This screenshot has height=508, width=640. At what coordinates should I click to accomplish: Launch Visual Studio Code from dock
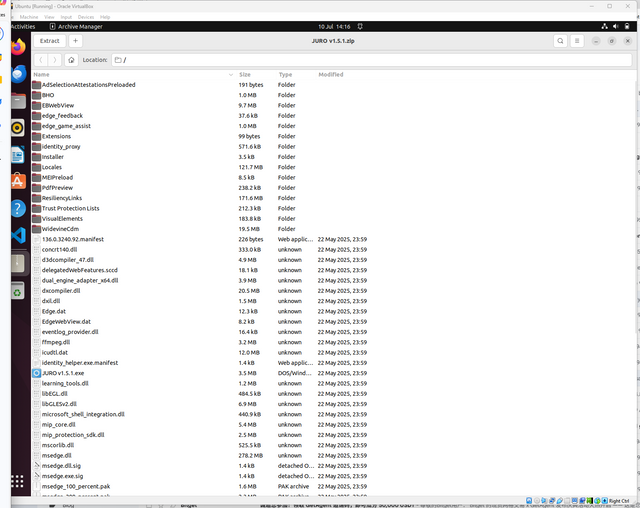click(x=18, y=235)
